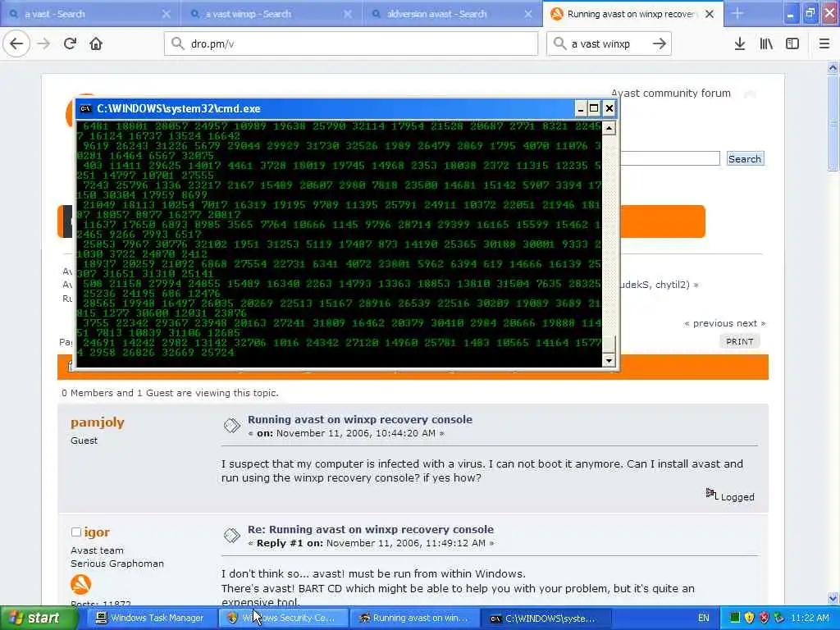Click cmd window scroll up arrow

pos(609,128)
